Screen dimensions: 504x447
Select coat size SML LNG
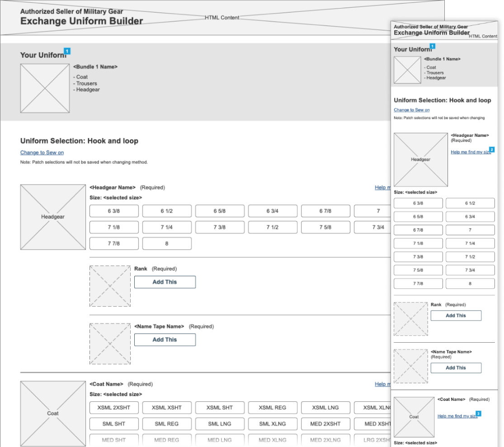pos(219,424)
